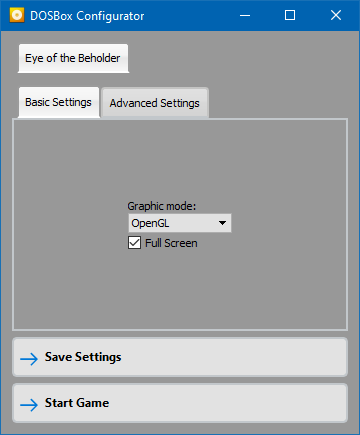
Task: Click the DOSBox Configurator title text
Action: (87, 16)
